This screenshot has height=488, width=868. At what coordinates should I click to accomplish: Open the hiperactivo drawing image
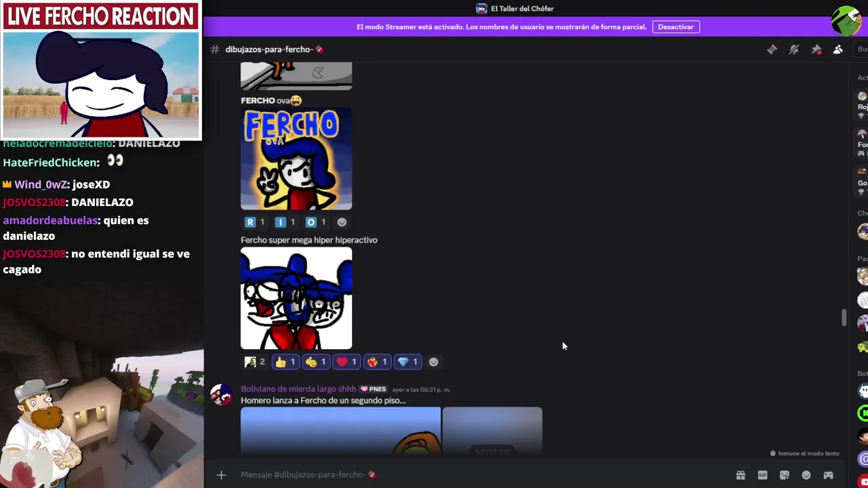[x=296, y=298]
